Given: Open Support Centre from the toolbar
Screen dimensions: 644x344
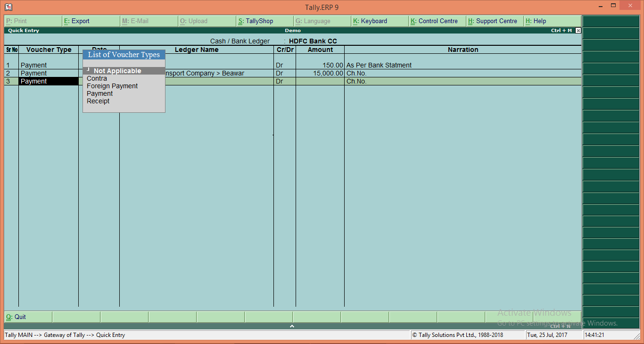Looking at the screenshot, I should pos(495,21).
